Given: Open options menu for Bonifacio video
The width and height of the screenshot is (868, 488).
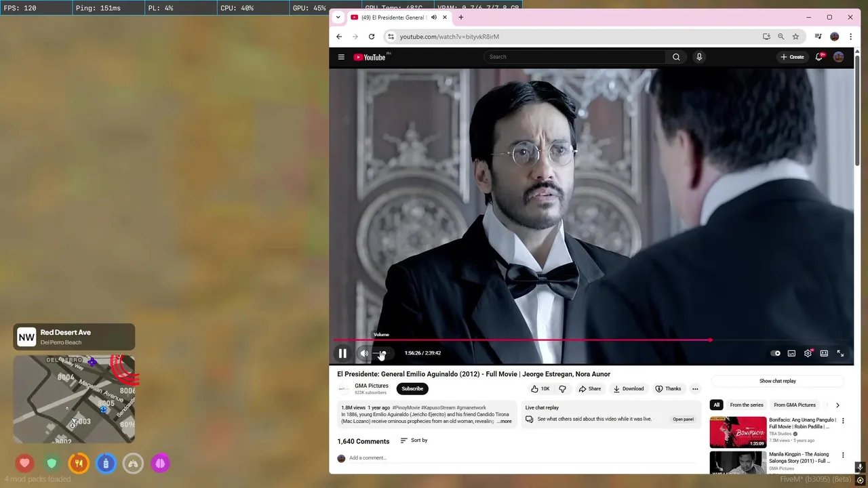Looking at the screenshot, I should click(843, 421).
